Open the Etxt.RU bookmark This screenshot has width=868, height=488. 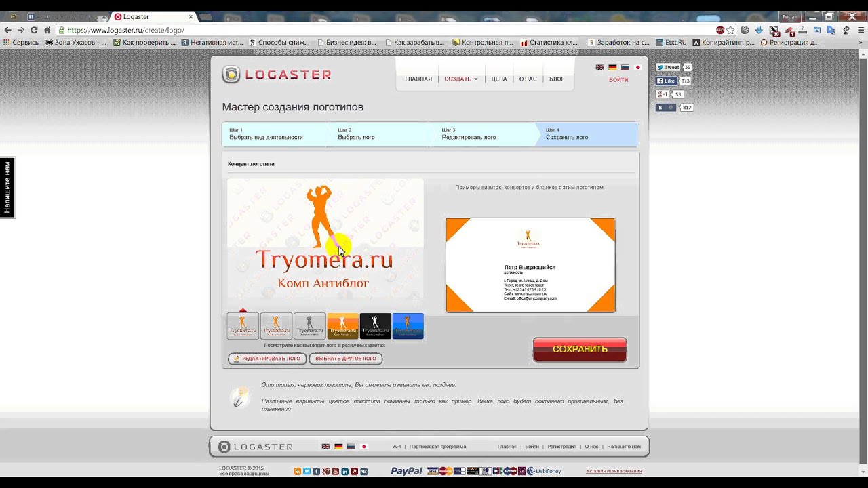coord(671,42)
